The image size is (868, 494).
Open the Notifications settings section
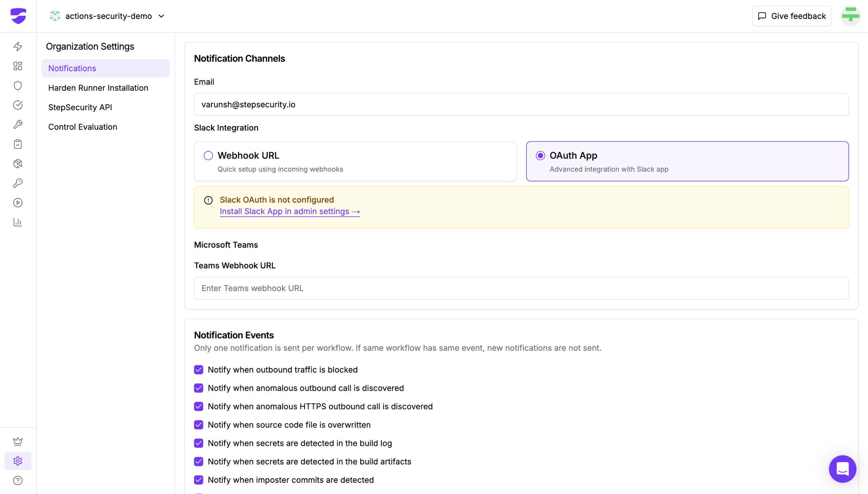[x=105, y=68]
